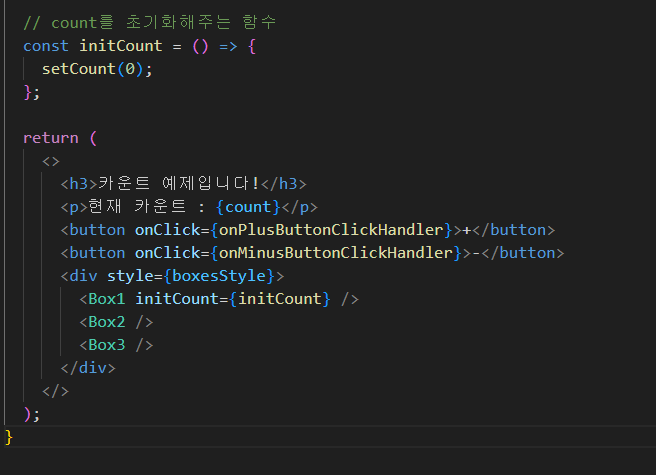Click the Korean comment above initCount
Viewport: 656px width, 475px height.
(x=150, y=23)
